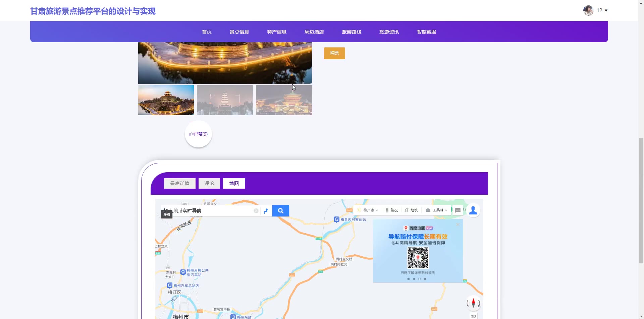Click the 梅州月梅公共型汽车站 station marker

coord(195,272)
